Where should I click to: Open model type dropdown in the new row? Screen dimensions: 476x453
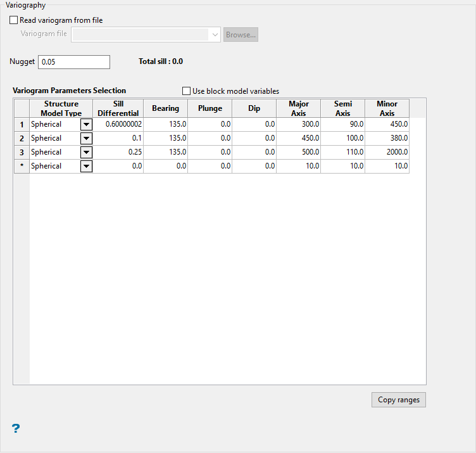click(x=86, y=167)
